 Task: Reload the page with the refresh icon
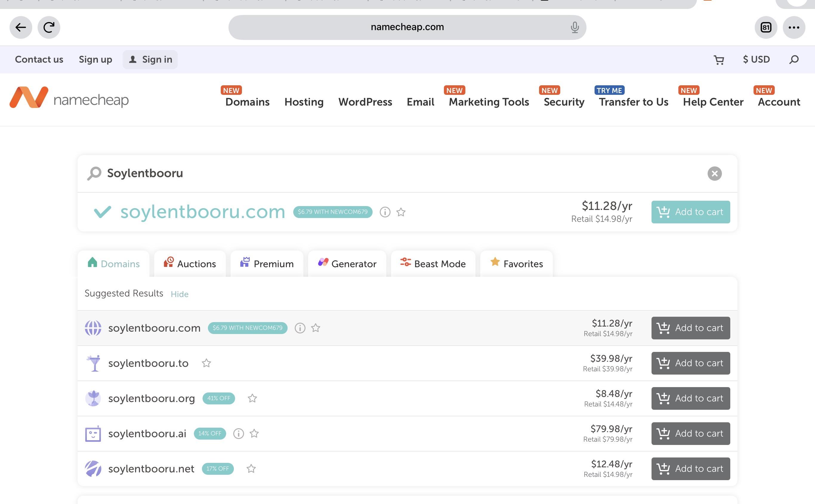[49, 27]
